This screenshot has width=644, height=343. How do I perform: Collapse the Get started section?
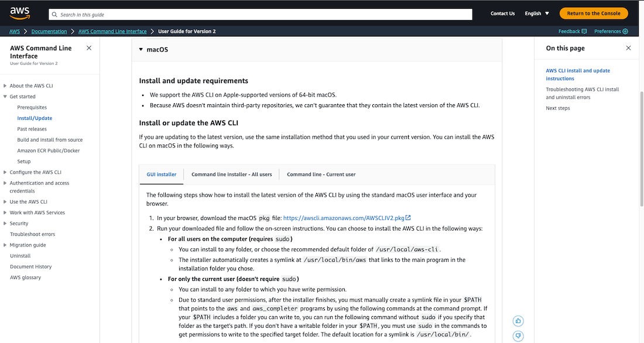click(5, 97)
